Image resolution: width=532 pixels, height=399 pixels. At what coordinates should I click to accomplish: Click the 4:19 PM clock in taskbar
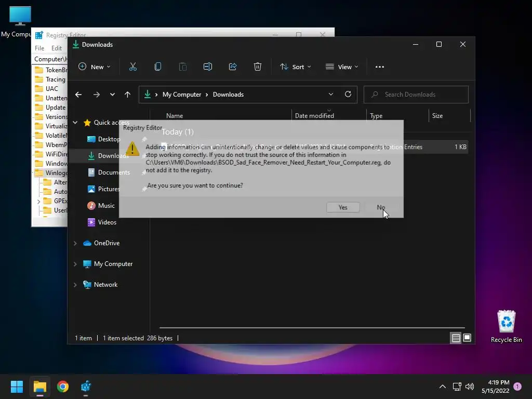click(498, 382)
